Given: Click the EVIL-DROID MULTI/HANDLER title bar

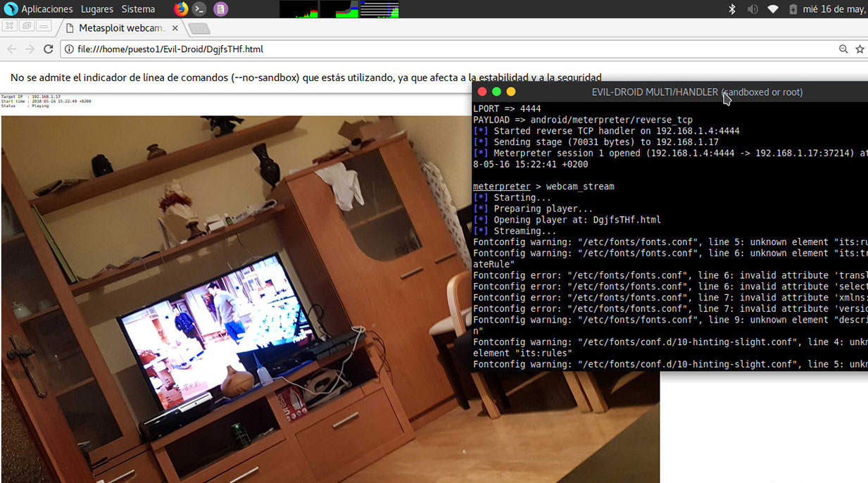Looking at the screenshot, I should coord(669,92).
